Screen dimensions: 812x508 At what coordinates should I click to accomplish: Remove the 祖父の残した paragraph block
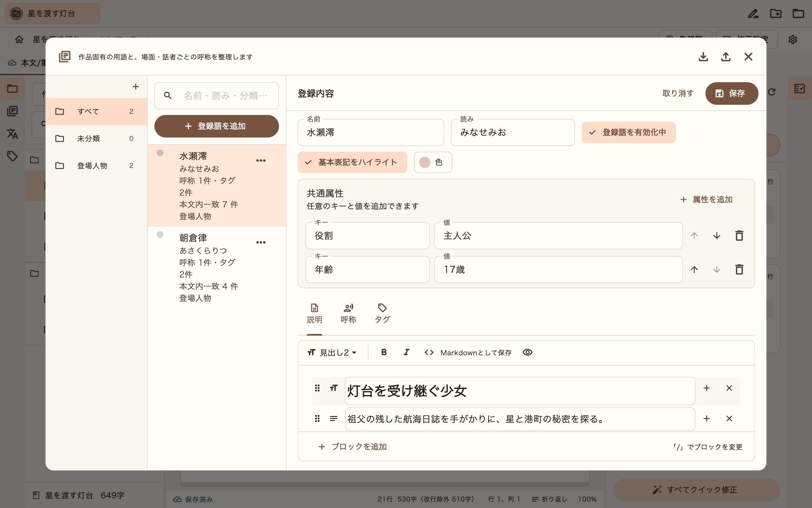[x=729, y=419]
